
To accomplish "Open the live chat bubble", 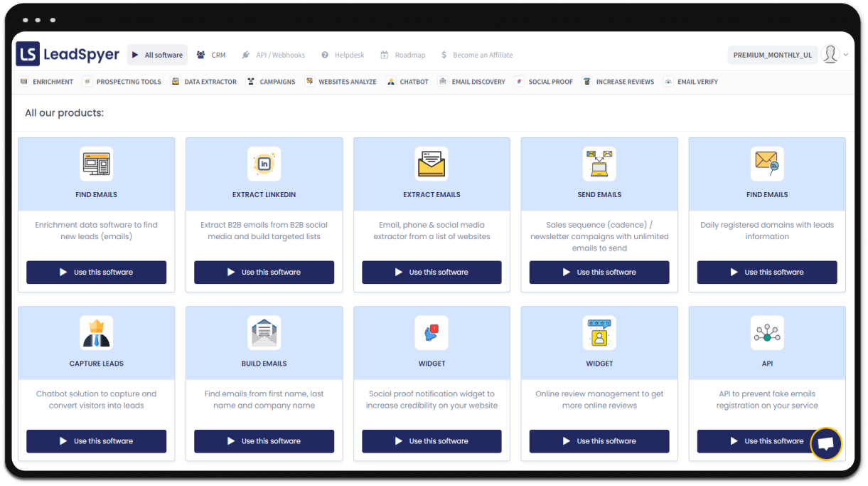I will 825,444.
